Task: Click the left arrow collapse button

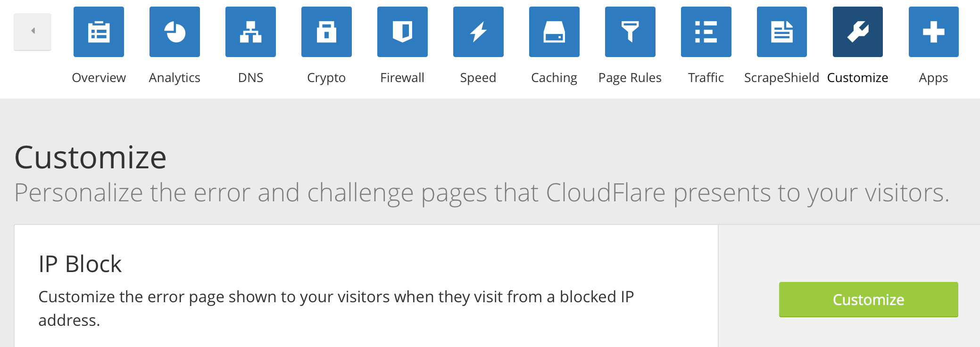Action: tap(33, 31)
